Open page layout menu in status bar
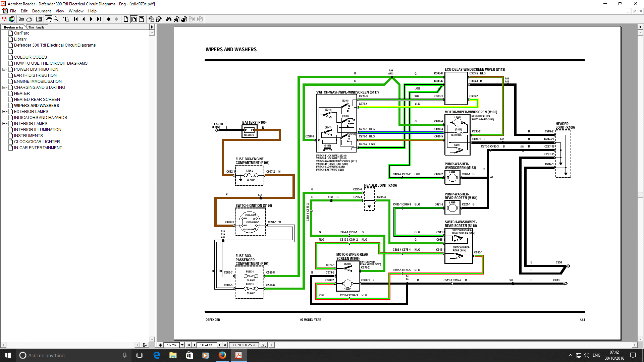Image resolution: width=644 pixels, height=362 pixels. tap(263, 345)
